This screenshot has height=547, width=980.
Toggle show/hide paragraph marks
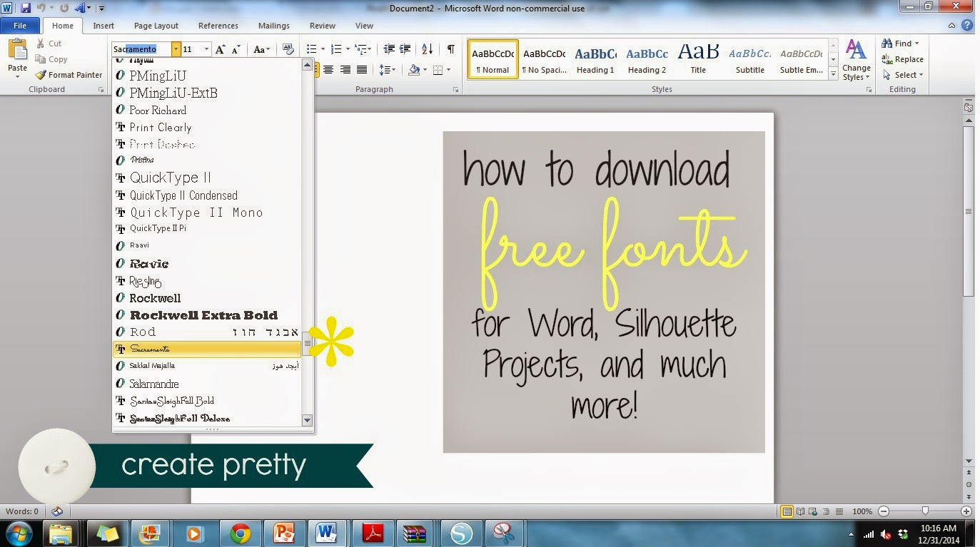(450, 49)
